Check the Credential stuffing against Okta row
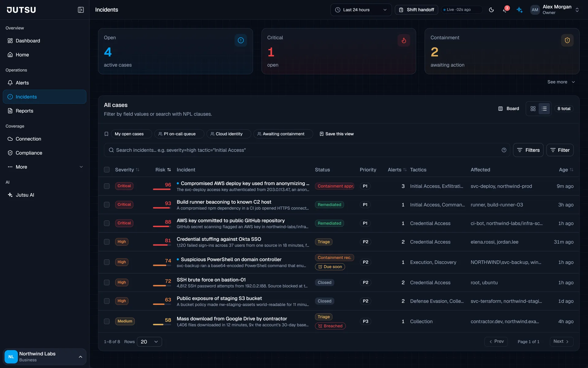Screen dimensions: 588x368 107,242
